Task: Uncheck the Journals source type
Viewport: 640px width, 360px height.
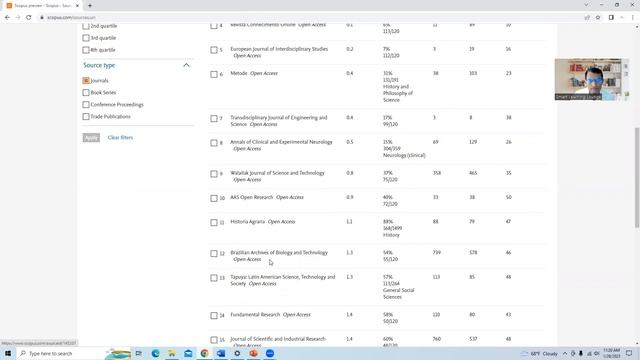Action: click(86, 80)
